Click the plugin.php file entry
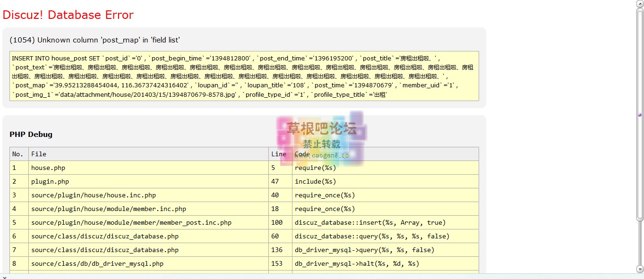 pos(50,181)
